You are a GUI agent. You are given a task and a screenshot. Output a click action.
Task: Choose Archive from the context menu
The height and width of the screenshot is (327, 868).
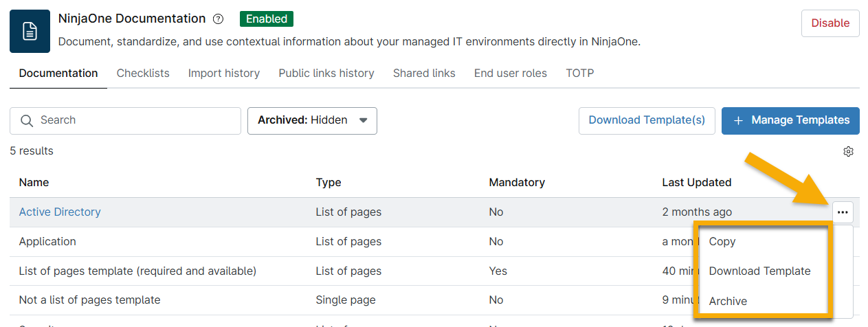[x=728, y=301]
